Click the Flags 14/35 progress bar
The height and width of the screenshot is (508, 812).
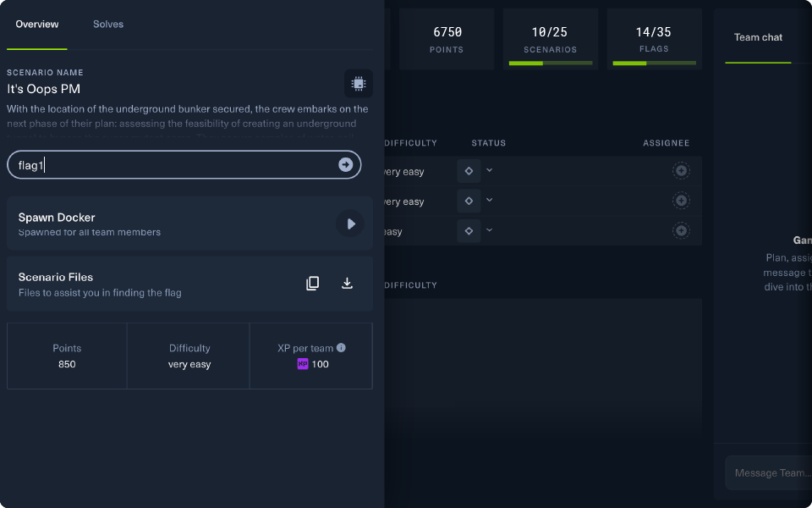pyautogui.click(x=654, y=63)
